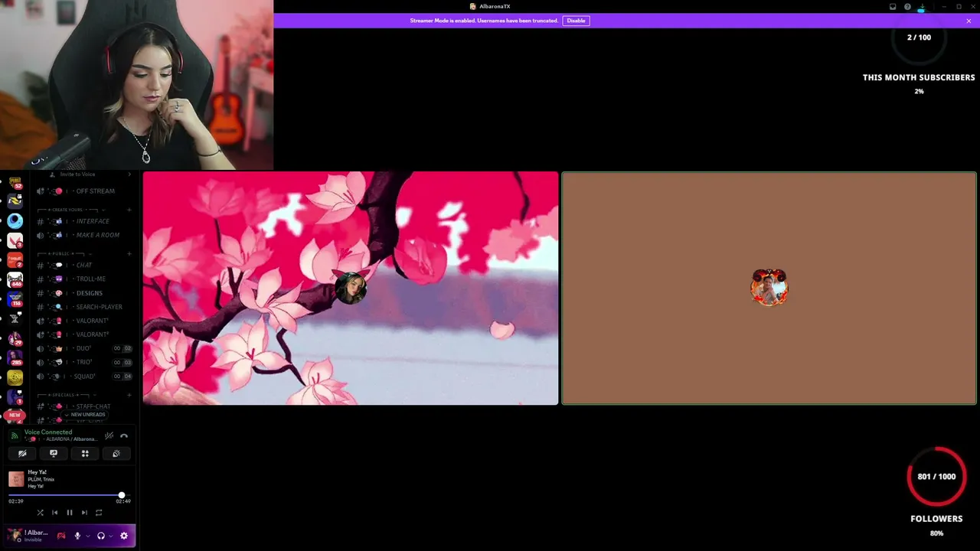Screen dimensions: 980x551
Task: Skip to the previous track
Action: [x=54, y=513]
